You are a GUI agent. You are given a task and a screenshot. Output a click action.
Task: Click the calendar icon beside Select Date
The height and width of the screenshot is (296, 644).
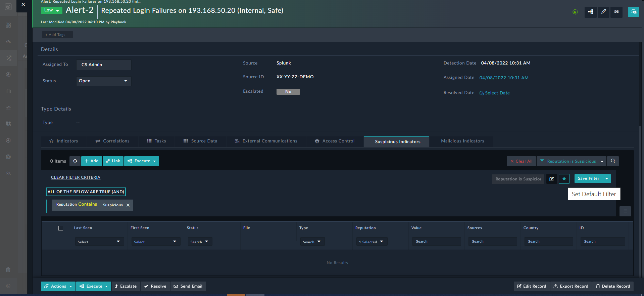tap(482, 93)
